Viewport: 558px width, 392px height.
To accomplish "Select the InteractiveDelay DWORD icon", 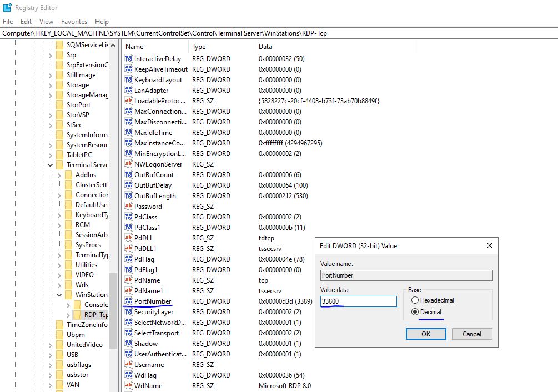I will (x=129, y=59).
